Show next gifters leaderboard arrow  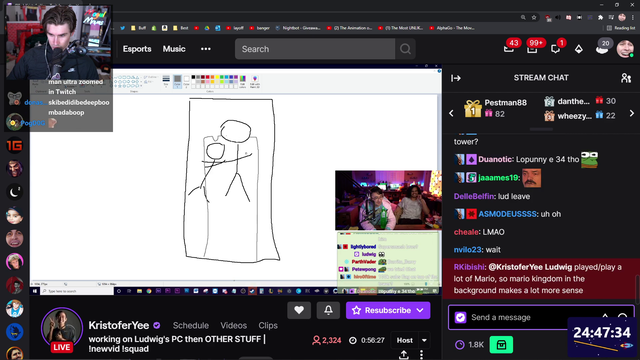coord(631,113)
